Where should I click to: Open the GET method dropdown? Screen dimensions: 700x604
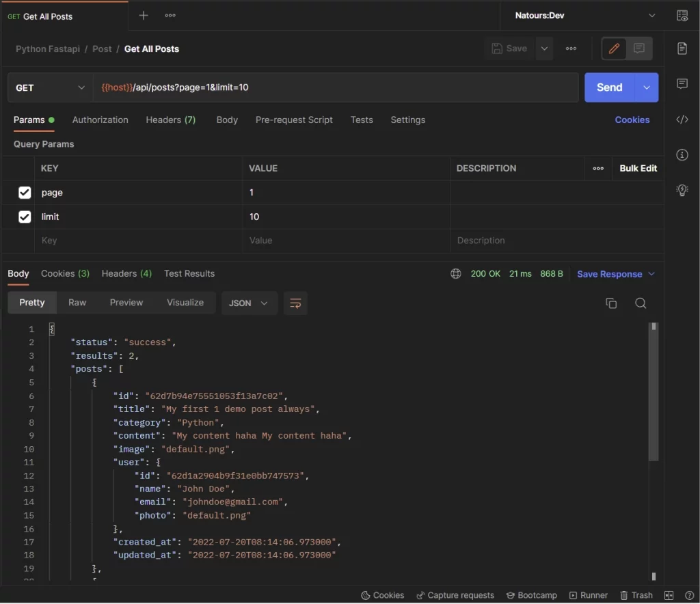49,87
